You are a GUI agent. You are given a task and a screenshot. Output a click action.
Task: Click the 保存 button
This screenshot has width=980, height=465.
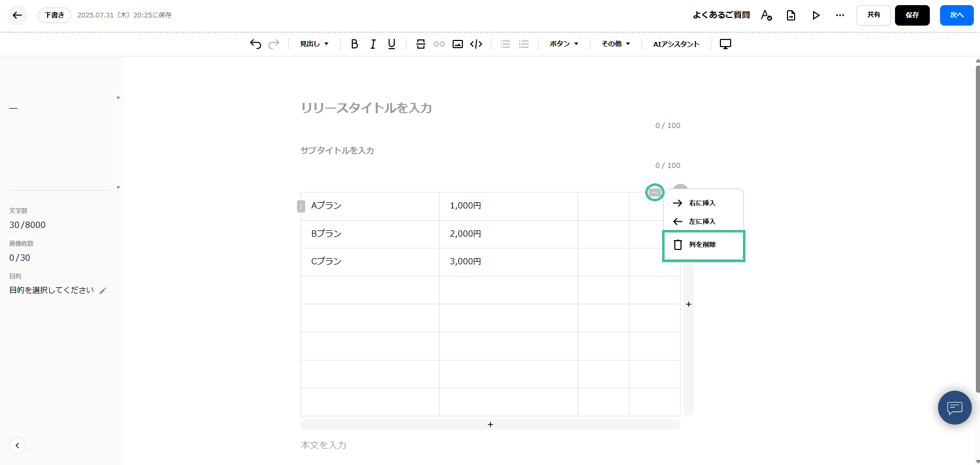click(x=912, y=15)
